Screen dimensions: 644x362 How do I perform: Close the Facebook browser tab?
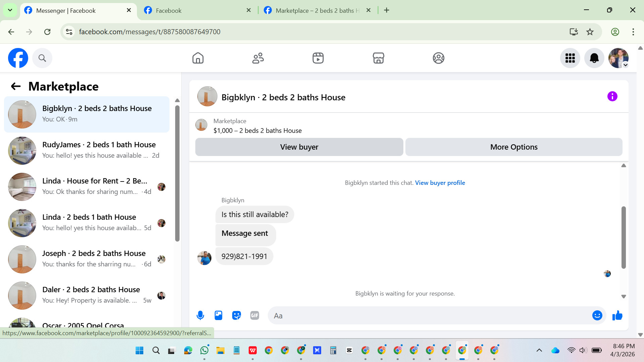(249, 10)
